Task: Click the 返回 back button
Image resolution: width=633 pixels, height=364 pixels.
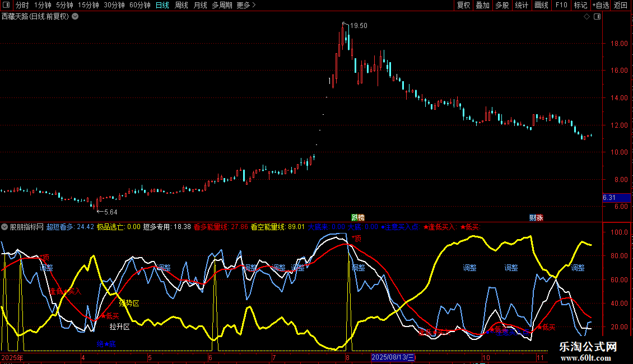Action: (621, 5)
